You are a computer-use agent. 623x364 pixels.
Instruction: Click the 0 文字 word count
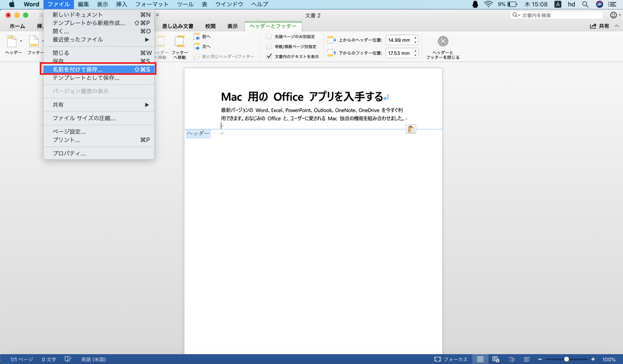49,359
